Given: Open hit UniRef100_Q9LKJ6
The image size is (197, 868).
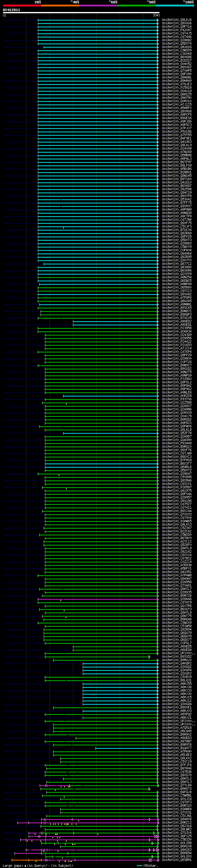Looking at the screenshot, I should [176, 20].
